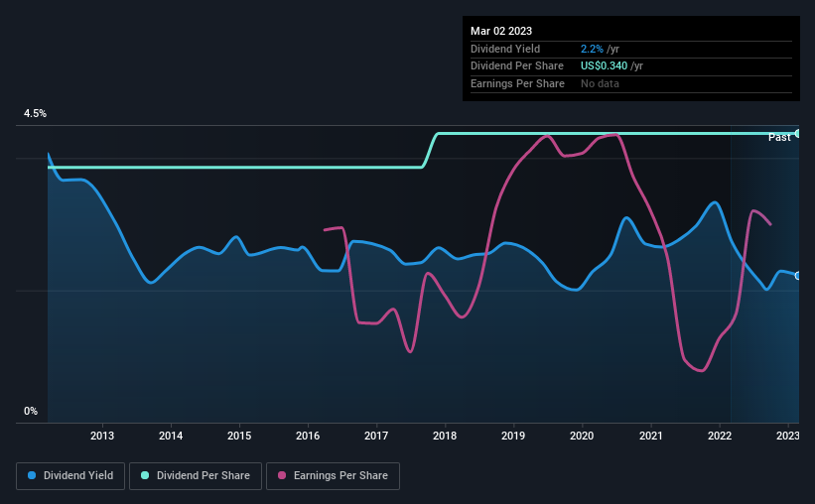Click the teal Dividend Per Share legend dot
Viewport: 815px width, 504px height.
145,475
